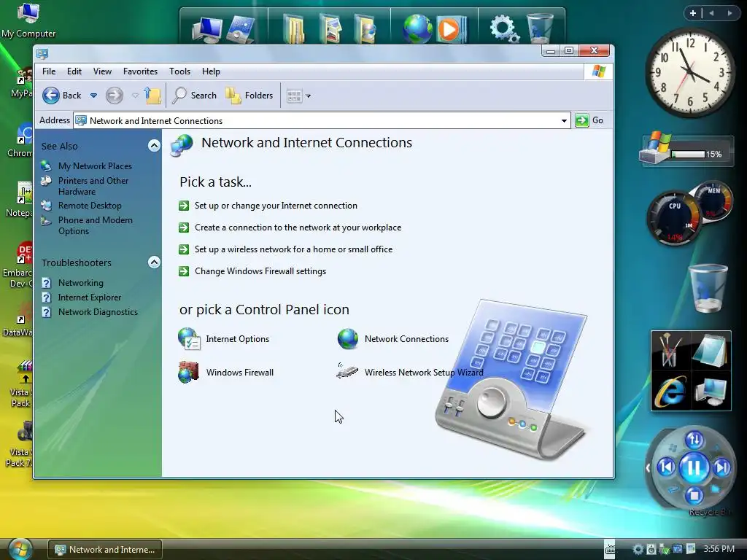Open the View menu
The image size is (747, 560).
tap(102, 71)
